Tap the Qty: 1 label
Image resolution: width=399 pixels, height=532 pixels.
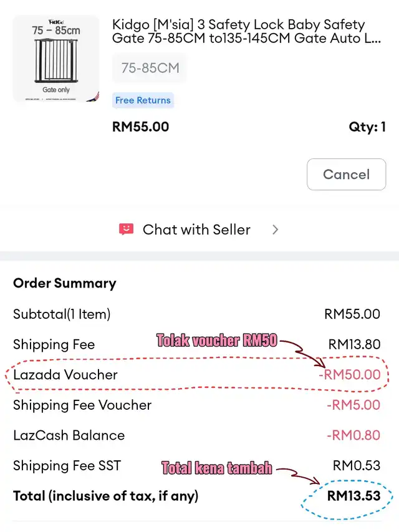point(367,127)
